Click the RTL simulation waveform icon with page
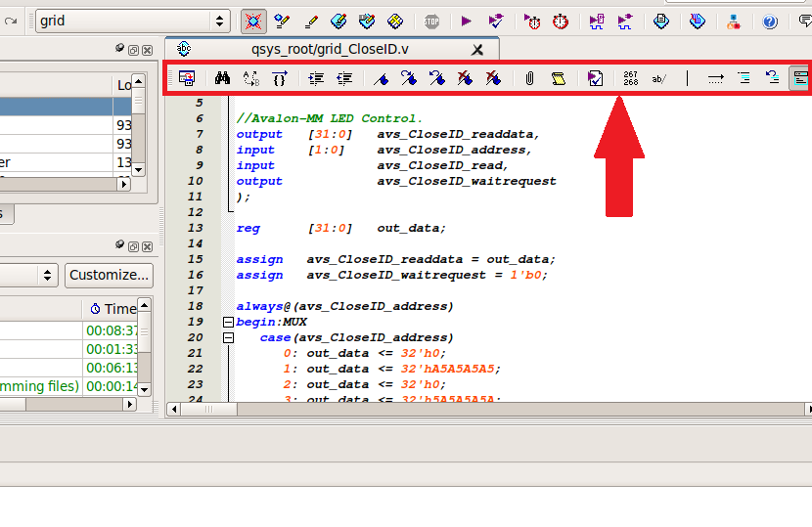The image size is (812, 527). click(x=597, y=22)
